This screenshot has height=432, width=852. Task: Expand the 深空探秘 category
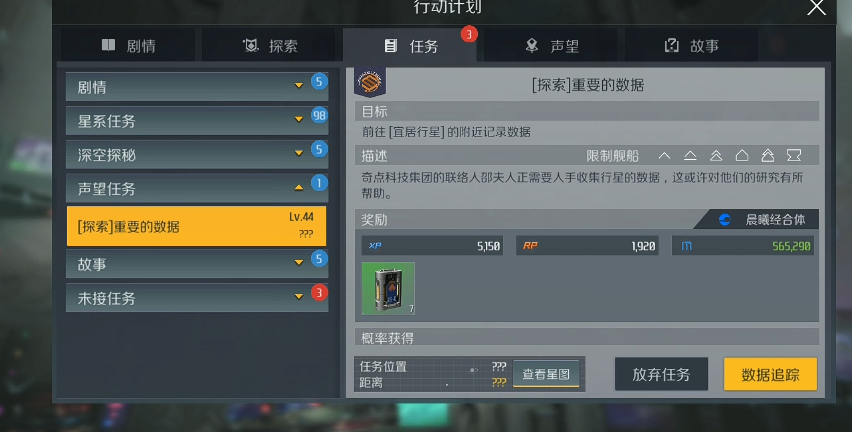(197, 154)
